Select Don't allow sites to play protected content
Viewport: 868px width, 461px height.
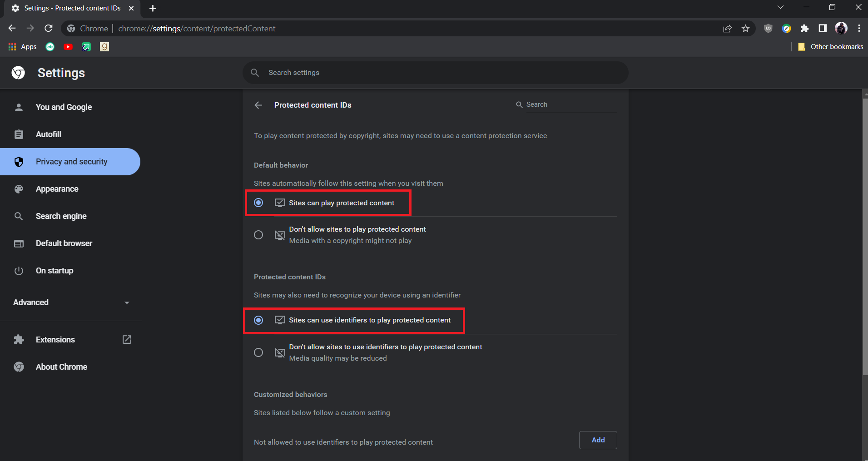258,235
